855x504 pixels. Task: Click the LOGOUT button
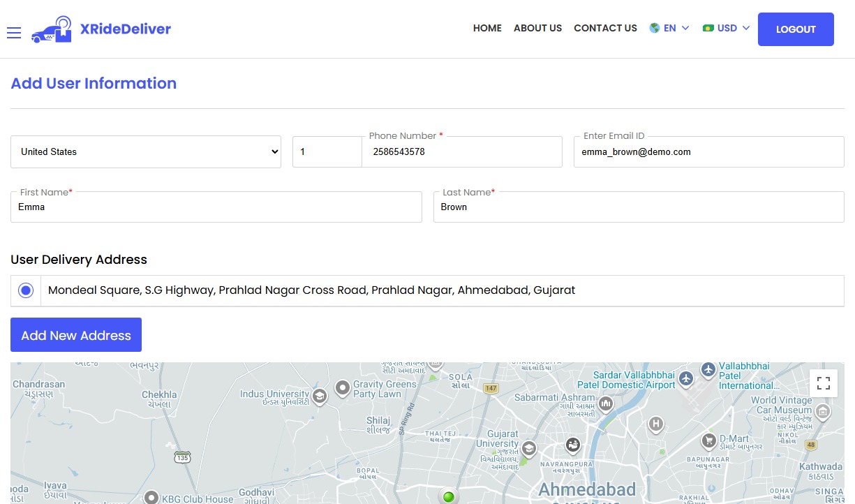pyautogui.click(x=796, y=29)
